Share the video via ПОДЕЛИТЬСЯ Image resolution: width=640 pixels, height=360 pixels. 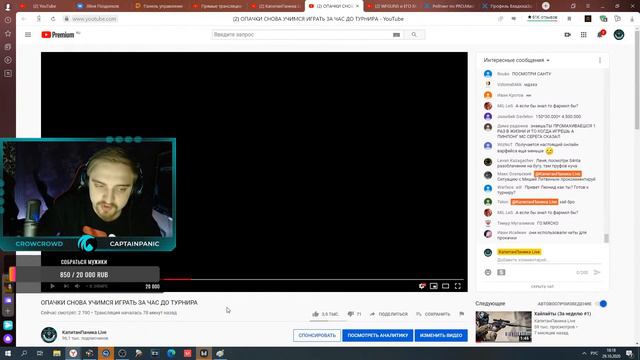pyautogui.click(x=389, y=314)
